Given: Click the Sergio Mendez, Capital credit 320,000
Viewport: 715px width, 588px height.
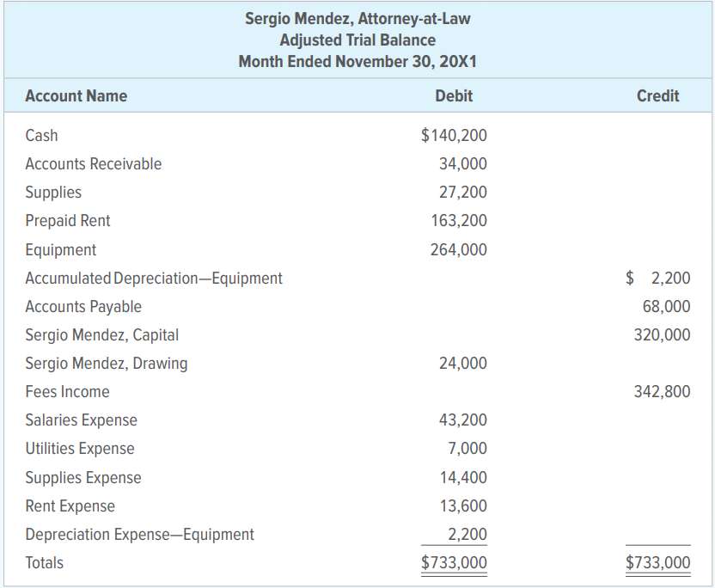Looking at the screenshot, I should (x=662, y=334).
